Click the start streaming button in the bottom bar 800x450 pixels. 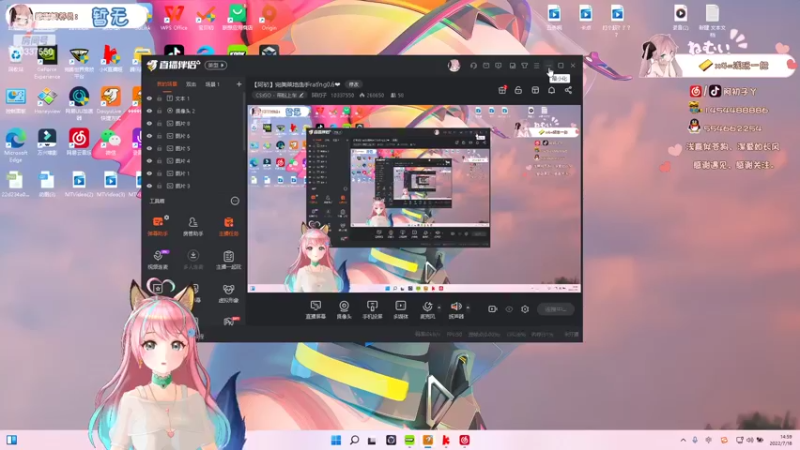pos(556,309)
